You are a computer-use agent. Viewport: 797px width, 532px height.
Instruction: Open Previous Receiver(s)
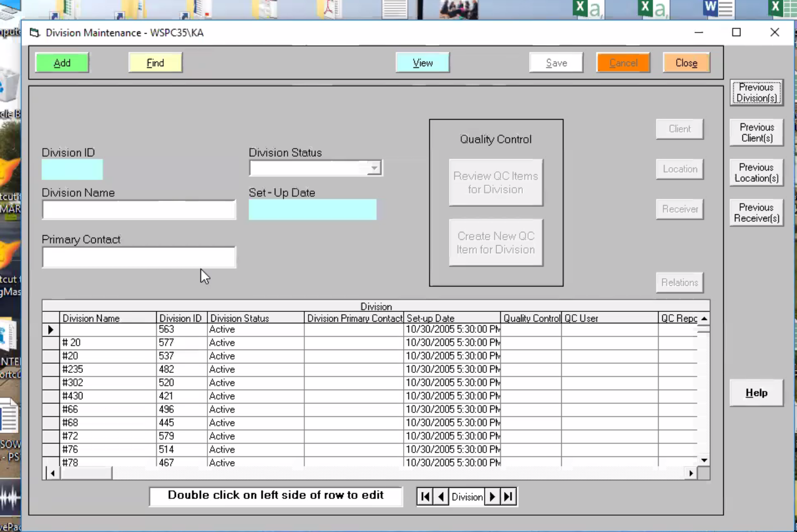pos(756,213)
